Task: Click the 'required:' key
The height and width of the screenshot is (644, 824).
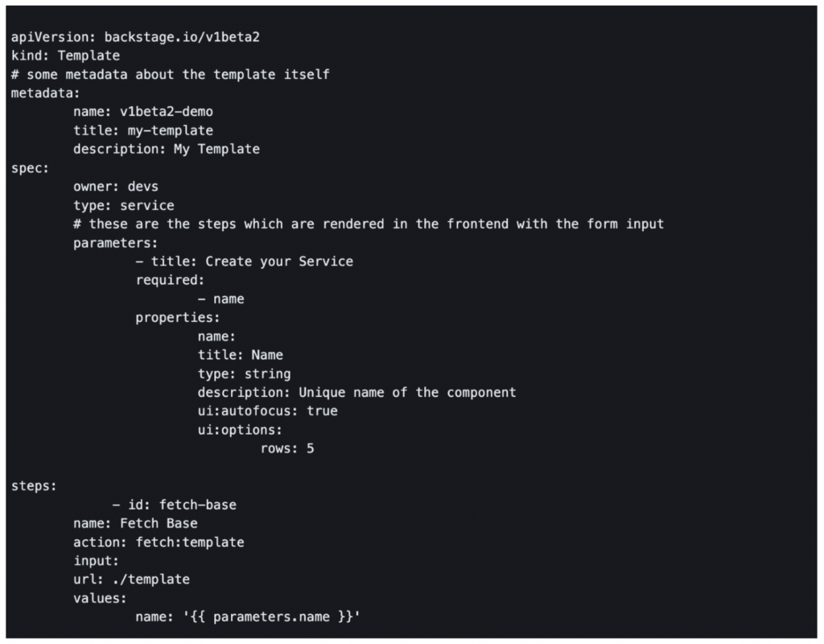Action: 170,280
